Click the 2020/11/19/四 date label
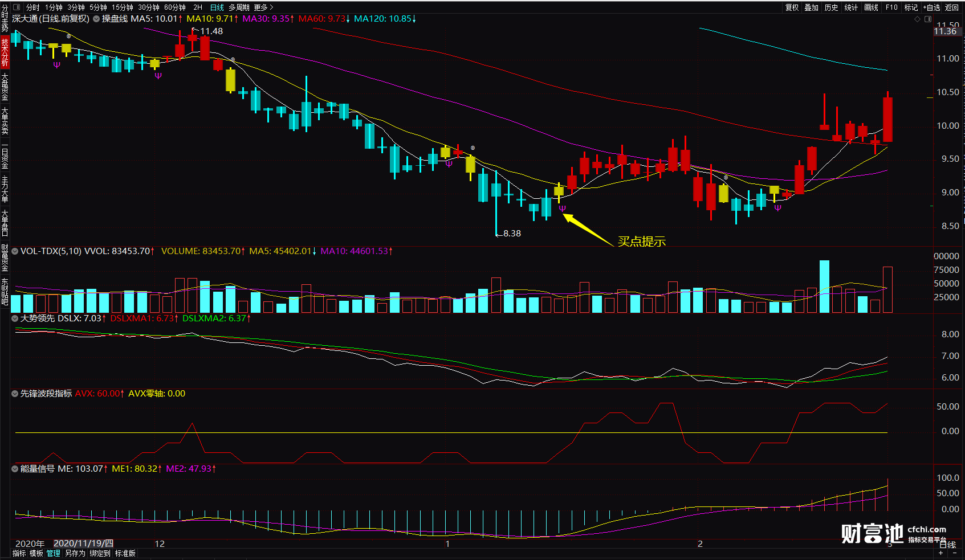Screen dimensions: 965x560 pyautogui.click(x=83, y=543)
